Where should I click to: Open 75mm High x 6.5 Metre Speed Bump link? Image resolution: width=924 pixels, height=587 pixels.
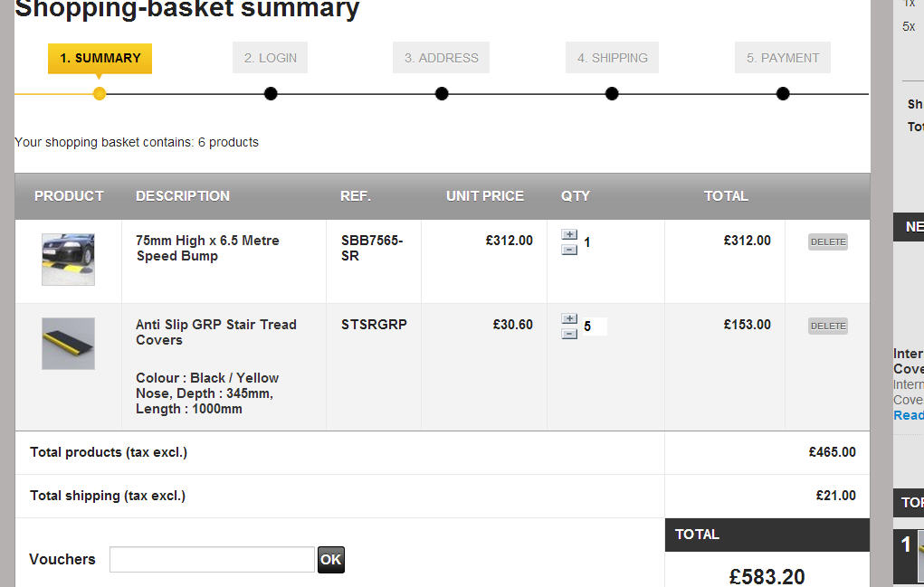[207, 248]
